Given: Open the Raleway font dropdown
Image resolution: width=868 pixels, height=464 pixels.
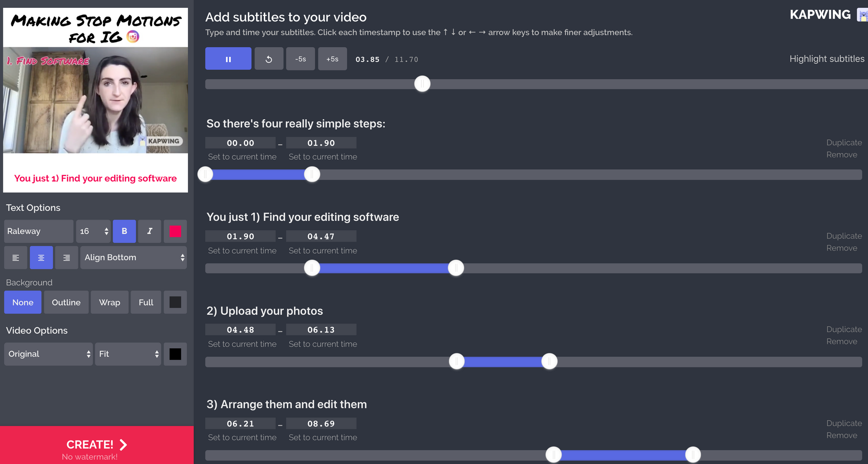Looking at the screenshot, I should (38, 231).
